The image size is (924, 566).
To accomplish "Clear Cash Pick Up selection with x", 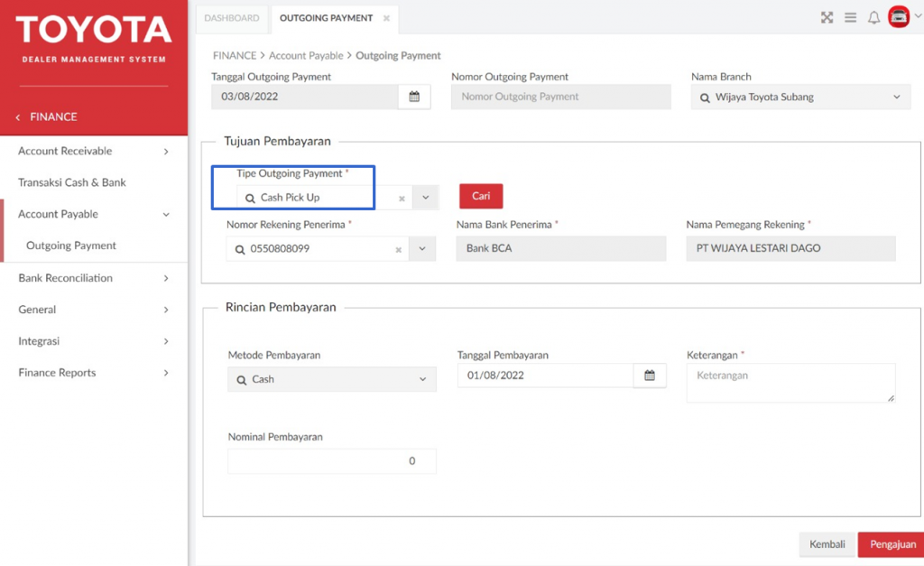I will (402, 199).
